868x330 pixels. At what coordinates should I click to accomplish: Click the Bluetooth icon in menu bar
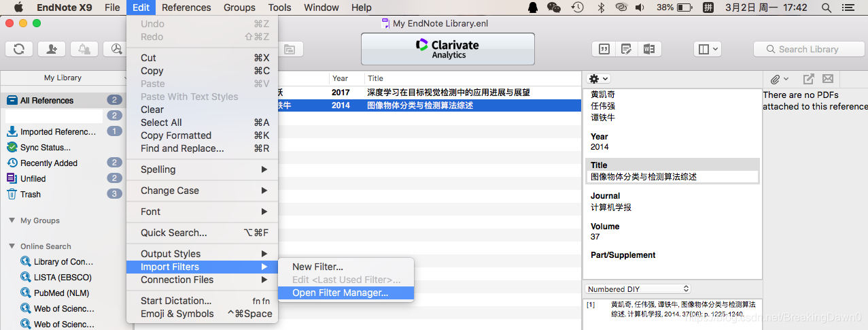600,7
